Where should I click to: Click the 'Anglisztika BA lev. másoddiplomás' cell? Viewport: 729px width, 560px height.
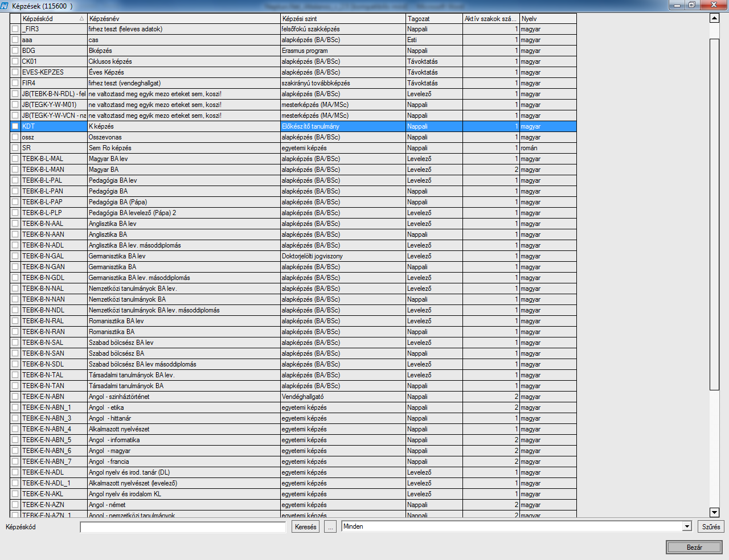pos(184,245)
